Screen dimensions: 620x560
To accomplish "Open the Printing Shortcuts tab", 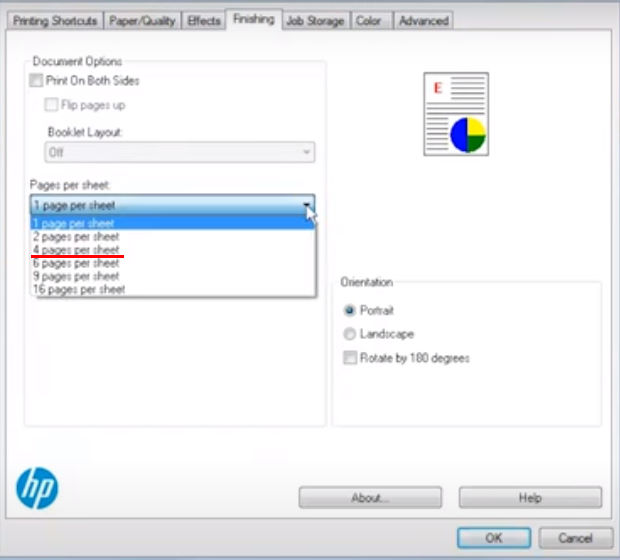I will coord(56,20).
